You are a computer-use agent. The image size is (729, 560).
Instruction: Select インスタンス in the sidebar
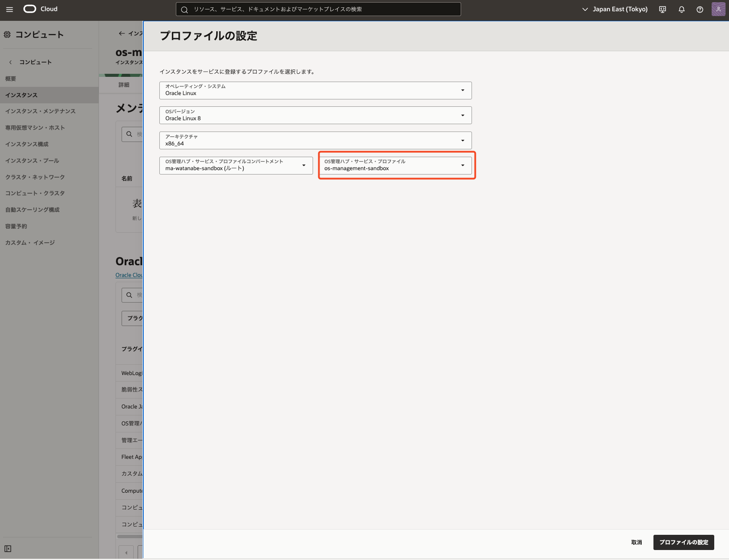pyautogui.click(x=21, y=95)
